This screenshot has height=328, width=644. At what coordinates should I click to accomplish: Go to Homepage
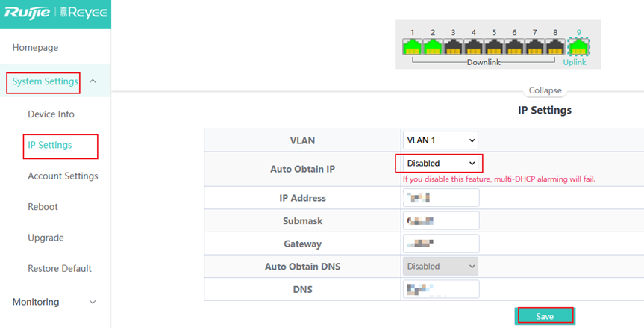(35, 47)
